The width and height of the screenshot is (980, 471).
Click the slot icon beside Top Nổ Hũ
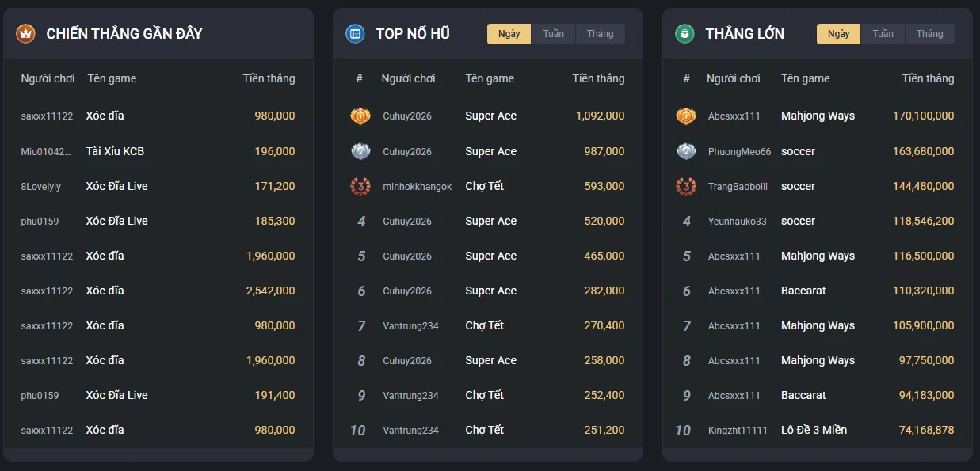click(355, 34)
